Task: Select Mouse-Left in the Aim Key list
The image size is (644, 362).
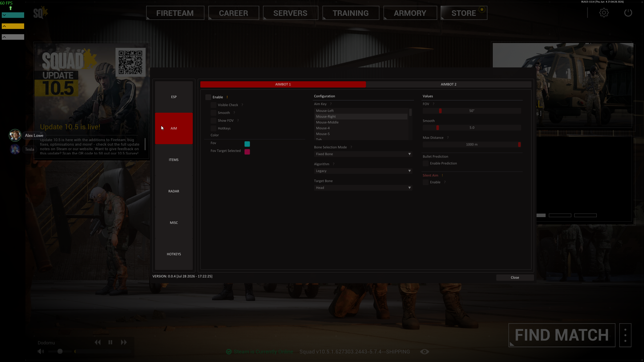Action: tap(361, 111)
